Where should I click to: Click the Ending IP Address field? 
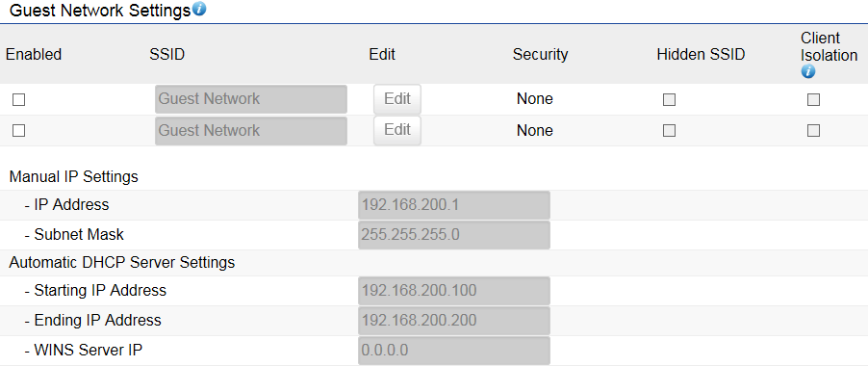[x=454, y=321]
